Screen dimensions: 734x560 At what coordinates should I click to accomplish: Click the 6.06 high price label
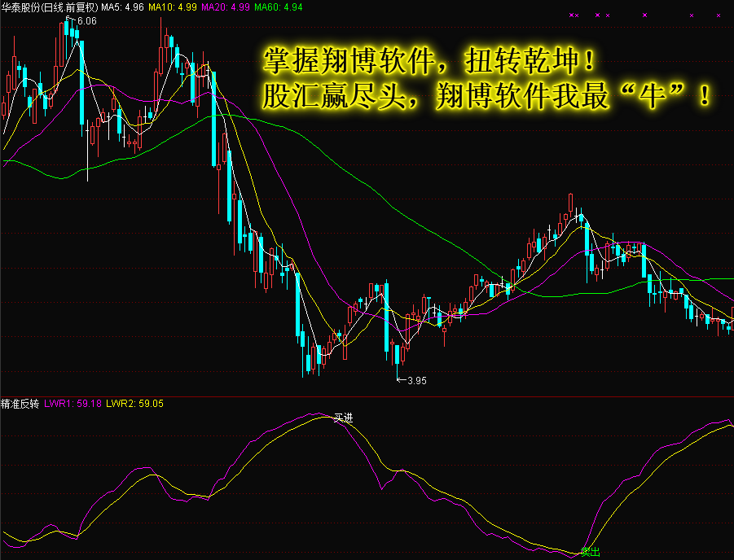pos(87,21)
